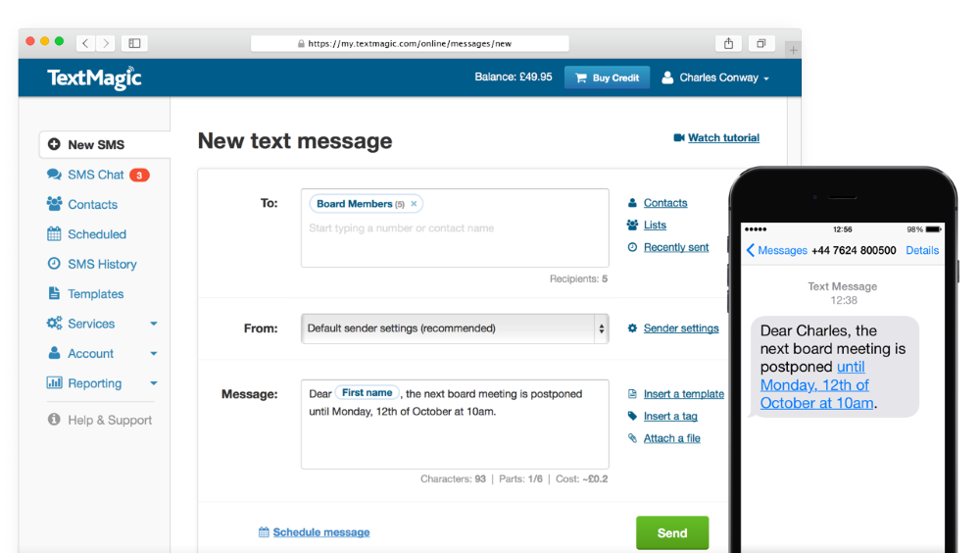Open Scheduled messages in the sidebar
This screenshot has height=553, width=980.
97,234
